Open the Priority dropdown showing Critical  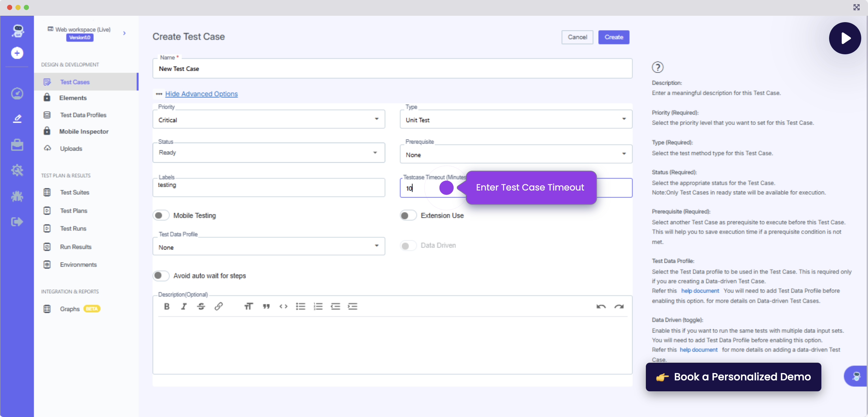pos(268,120)
